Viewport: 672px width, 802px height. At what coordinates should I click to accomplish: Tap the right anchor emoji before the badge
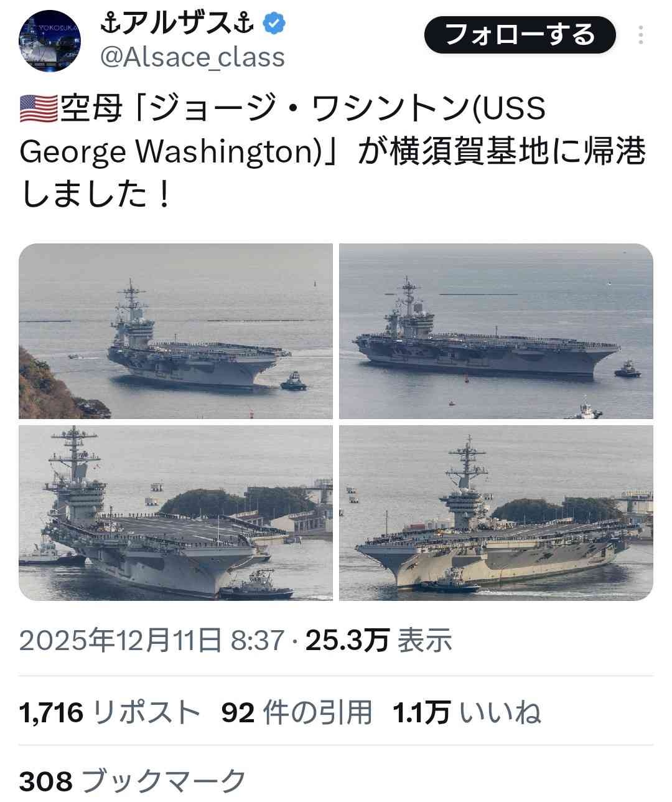244,24
